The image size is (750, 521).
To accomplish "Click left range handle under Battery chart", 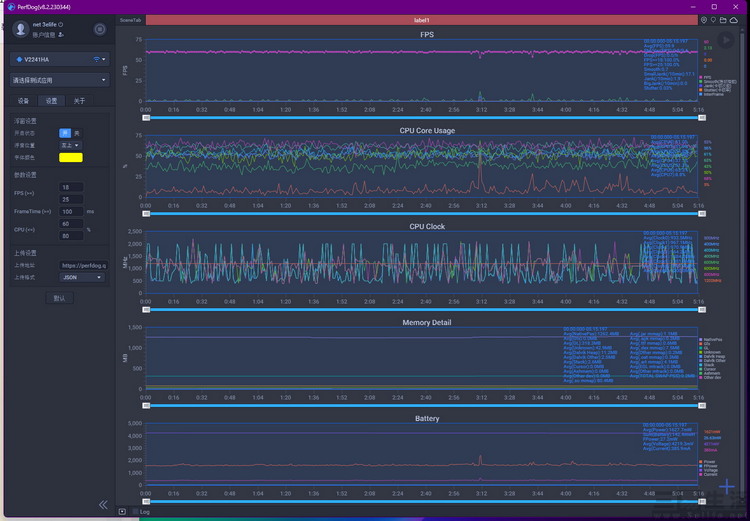I will tap(146, 501).
